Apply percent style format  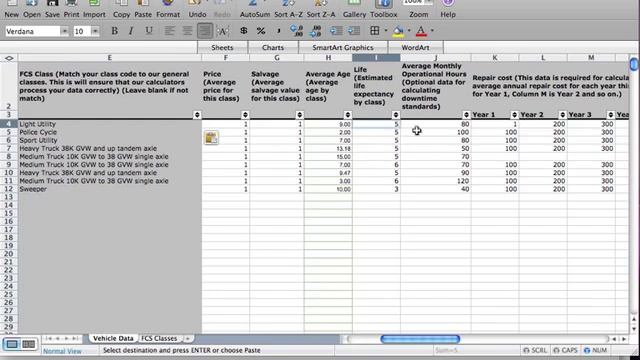click(x=261, y=31)
